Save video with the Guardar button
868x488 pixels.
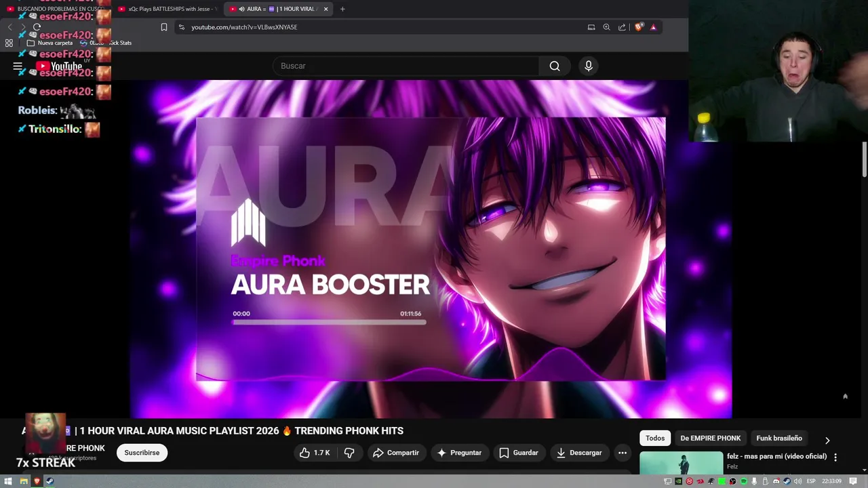point(519,453)
